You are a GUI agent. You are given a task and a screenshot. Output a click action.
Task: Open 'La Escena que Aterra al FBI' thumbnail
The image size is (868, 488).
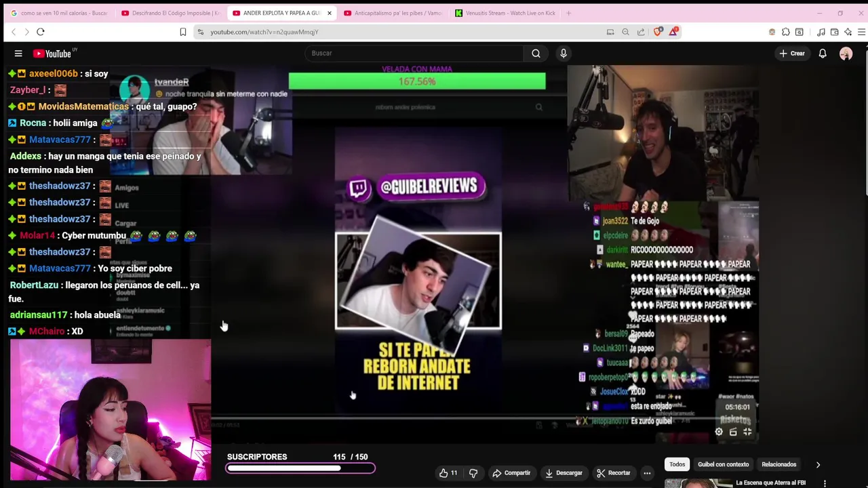click(697, 483)
